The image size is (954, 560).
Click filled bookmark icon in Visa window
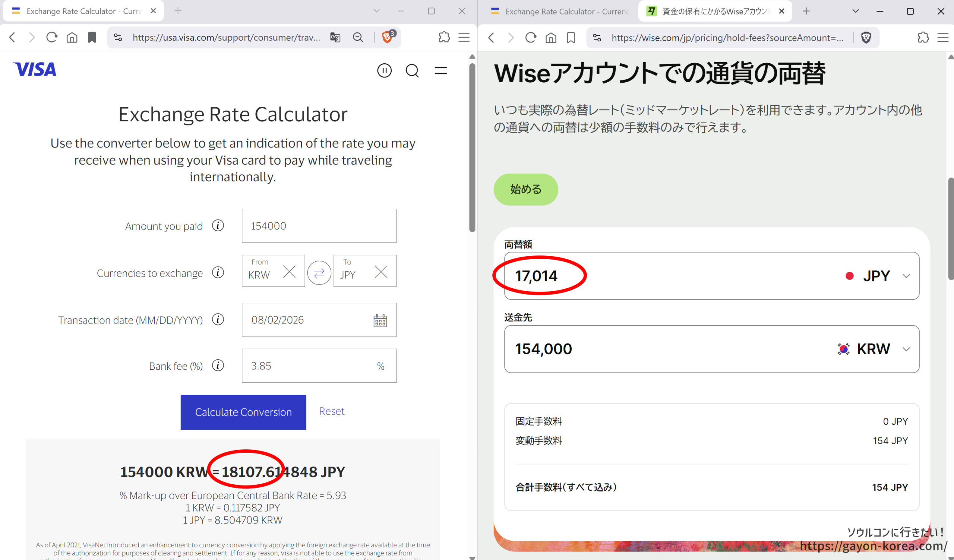pos(92,38)
